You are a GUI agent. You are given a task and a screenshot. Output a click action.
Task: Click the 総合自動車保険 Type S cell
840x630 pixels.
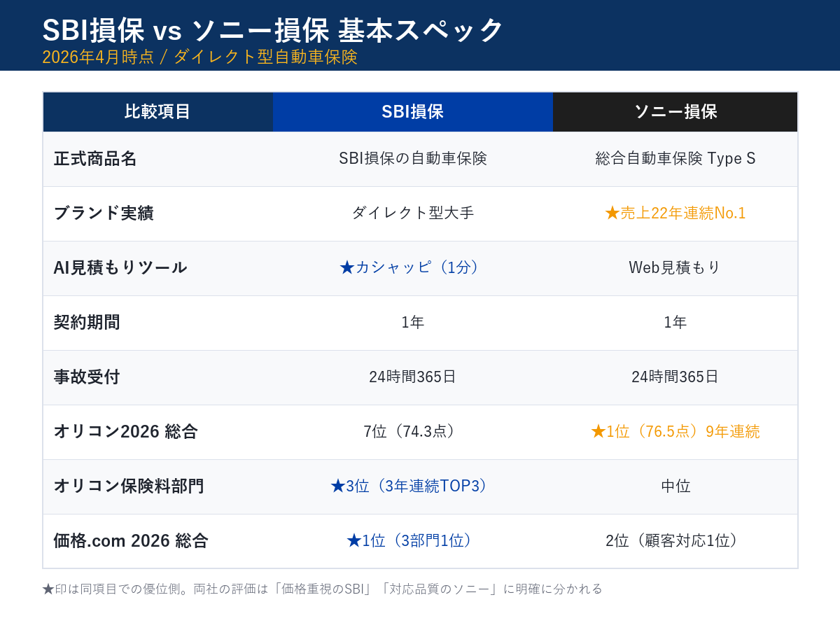(x=675, y=159)
